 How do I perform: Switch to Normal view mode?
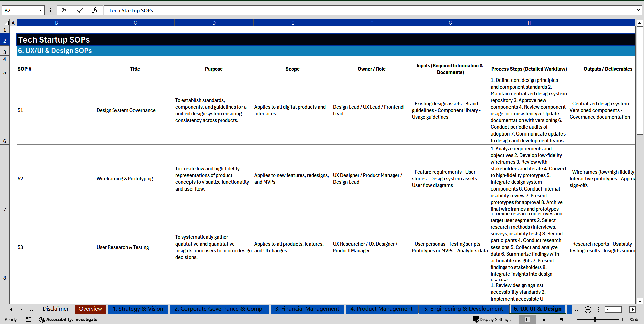[x=527, y=319]
